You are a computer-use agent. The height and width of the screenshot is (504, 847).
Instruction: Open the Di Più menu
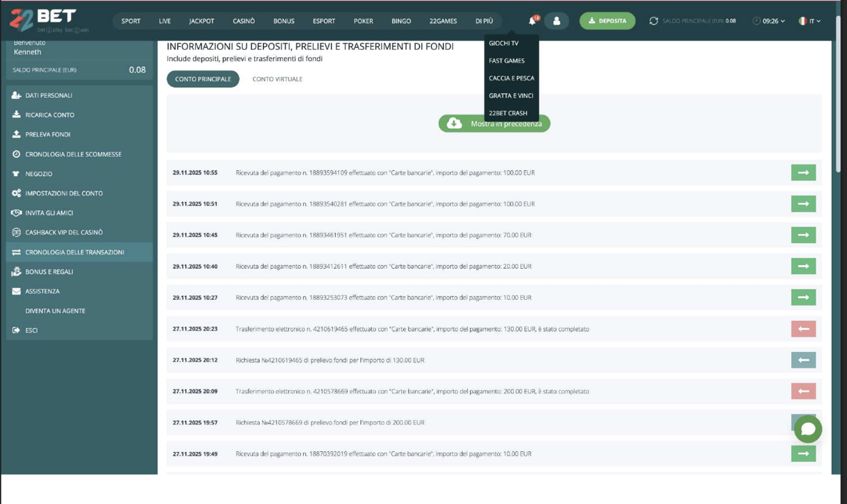[484, 21]
